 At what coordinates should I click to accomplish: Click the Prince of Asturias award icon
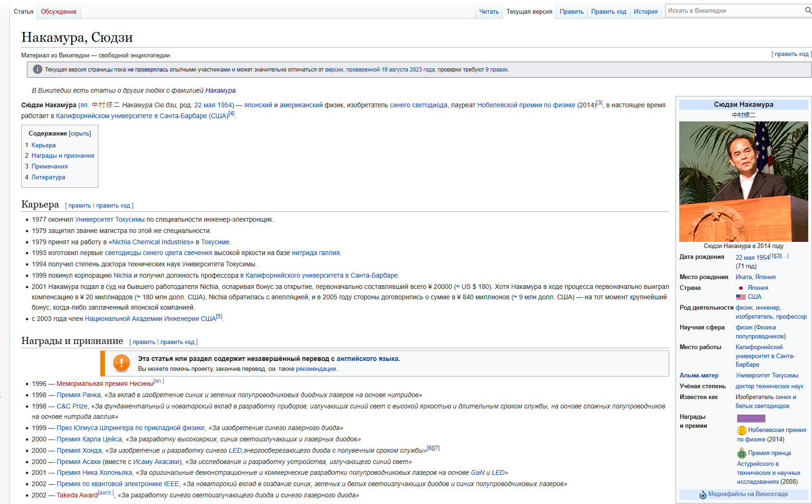[742, 454]
